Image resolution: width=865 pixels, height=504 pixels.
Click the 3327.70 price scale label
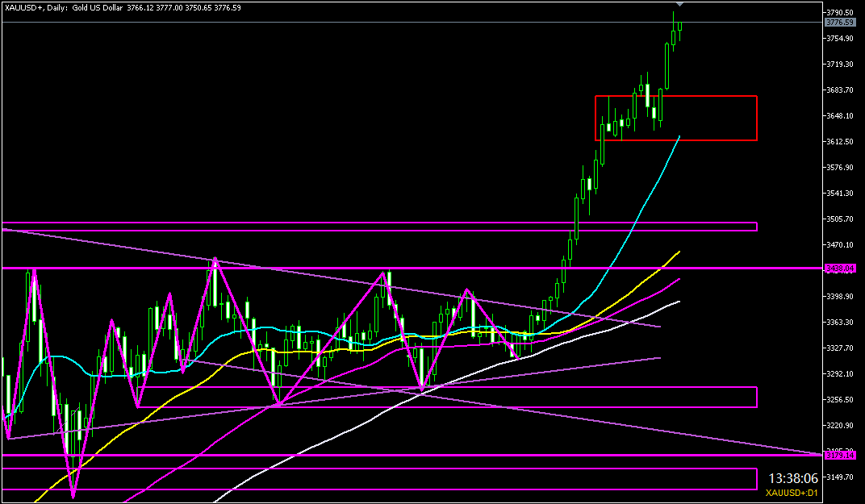pyautogui.click(x=840, y=348)
